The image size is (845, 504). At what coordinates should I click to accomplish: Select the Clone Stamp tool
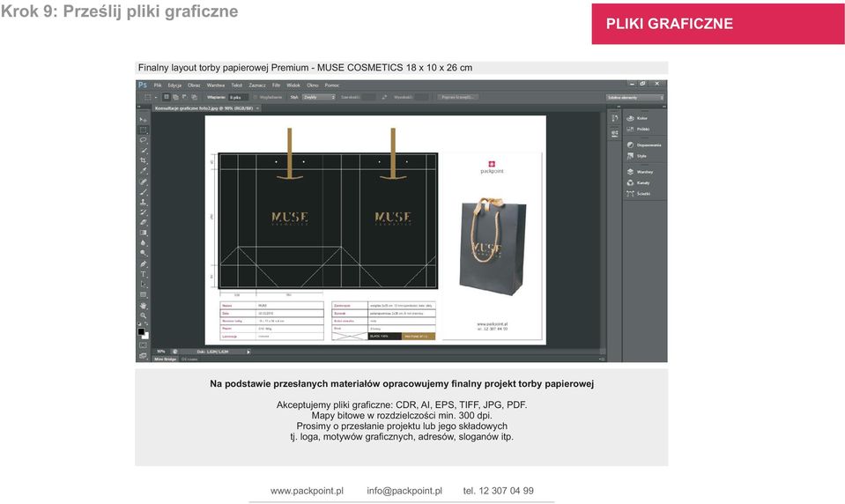(x=143, y=202)
